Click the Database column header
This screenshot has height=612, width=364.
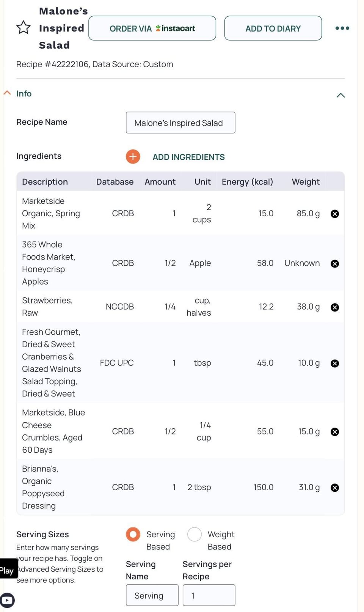115,182
